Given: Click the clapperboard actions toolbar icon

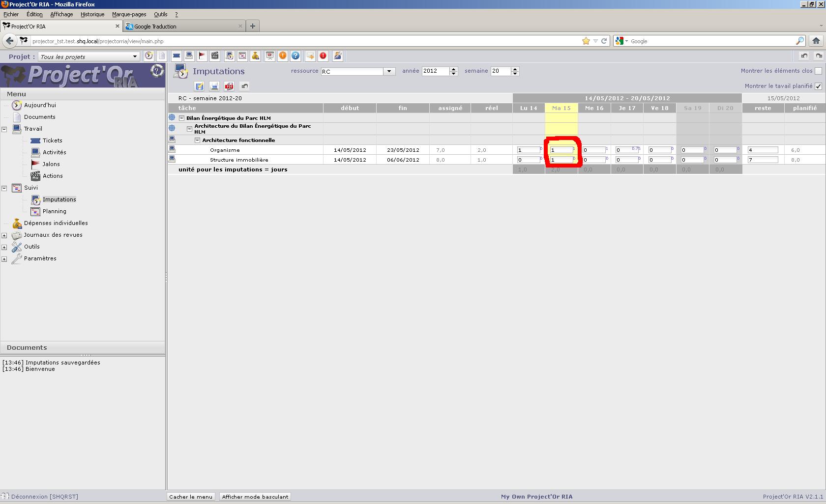Looking at the screenshot, I should click(215, 56).
